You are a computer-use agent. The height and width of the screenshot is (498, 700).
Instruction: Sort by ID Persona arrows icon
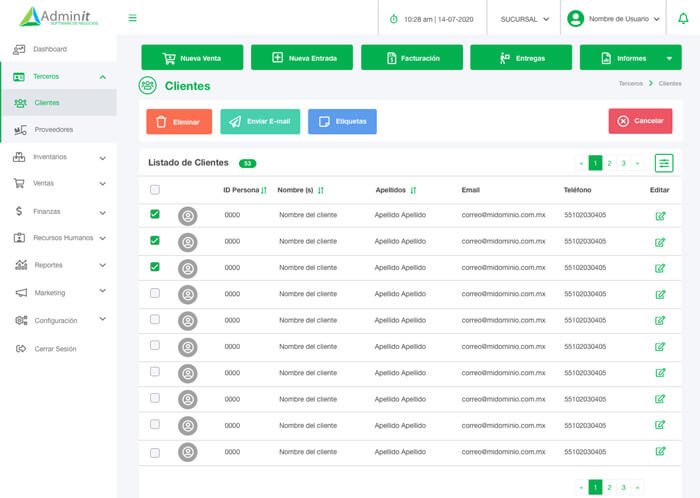point(264,190)
